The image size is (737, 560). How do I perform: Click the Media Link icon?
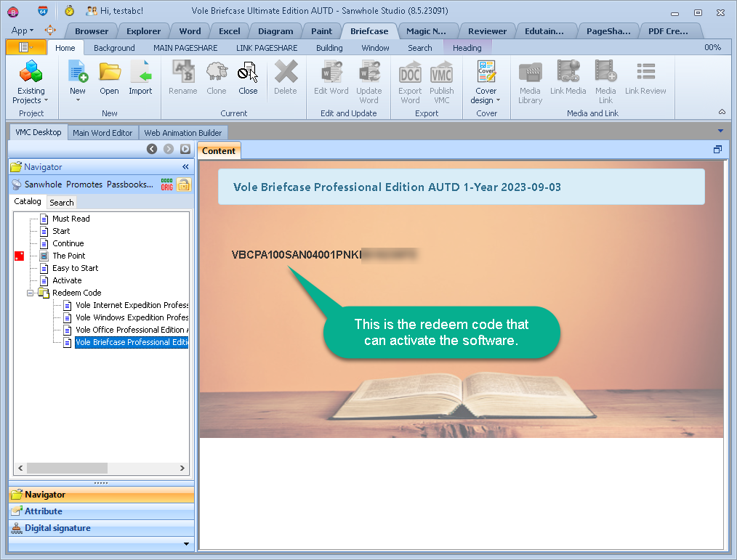tap(605, 82)
